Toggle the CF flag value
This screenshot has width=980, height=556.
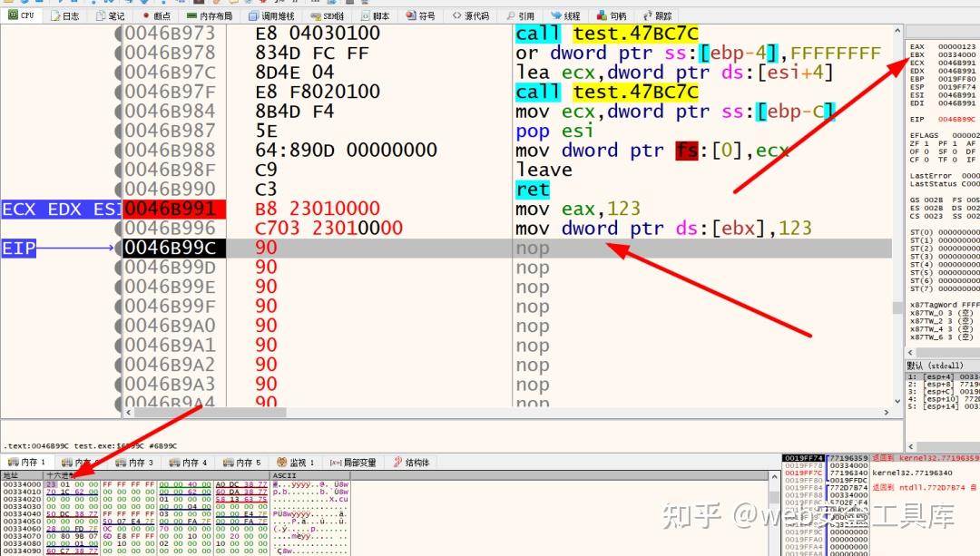pyautogui.click(x=926, y=160)
